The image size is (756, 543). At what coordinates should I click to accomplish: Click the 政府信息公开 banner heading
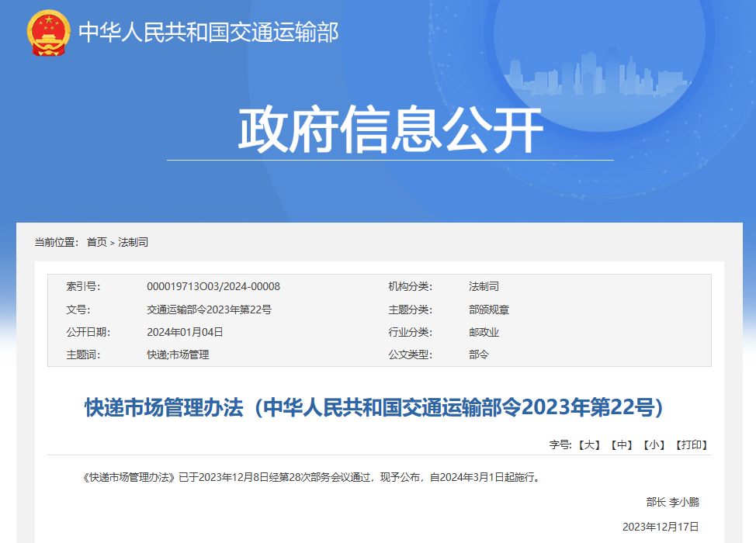[391, 130]
